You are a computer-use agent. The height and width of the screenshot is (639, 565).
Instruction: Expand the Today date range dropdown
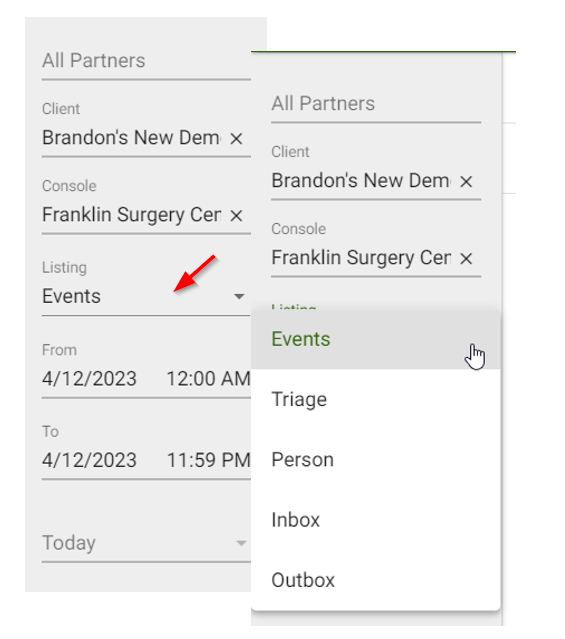[241, 543]
